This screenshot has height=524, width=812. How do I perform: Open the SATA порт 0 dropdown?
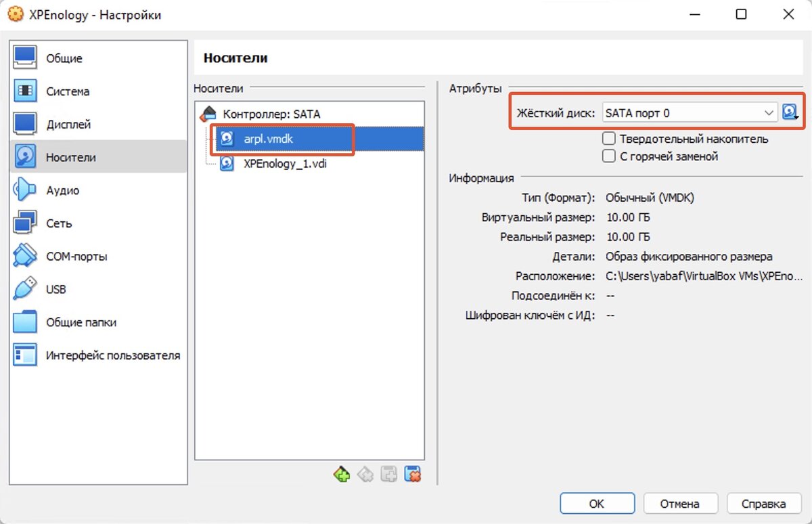[690, 113]
